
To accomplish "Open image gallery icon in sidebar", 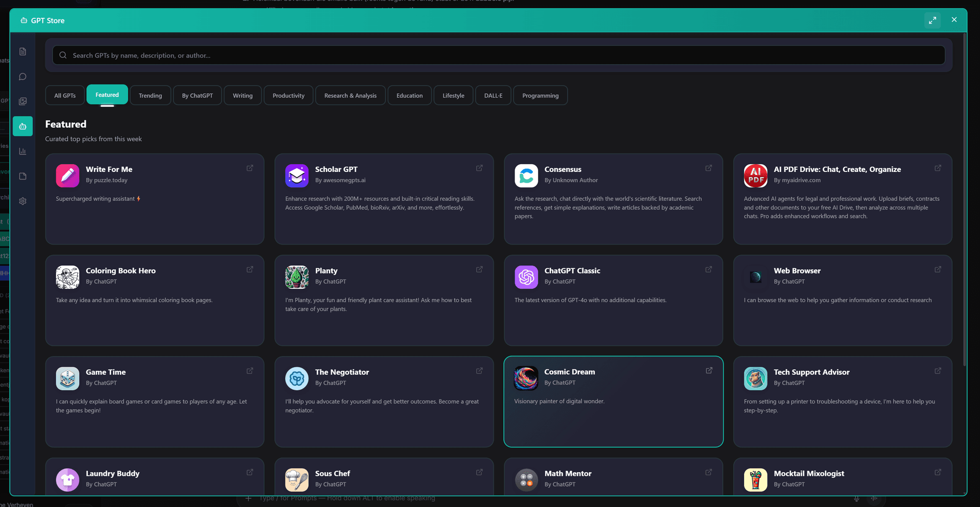I will click(22, 100).
